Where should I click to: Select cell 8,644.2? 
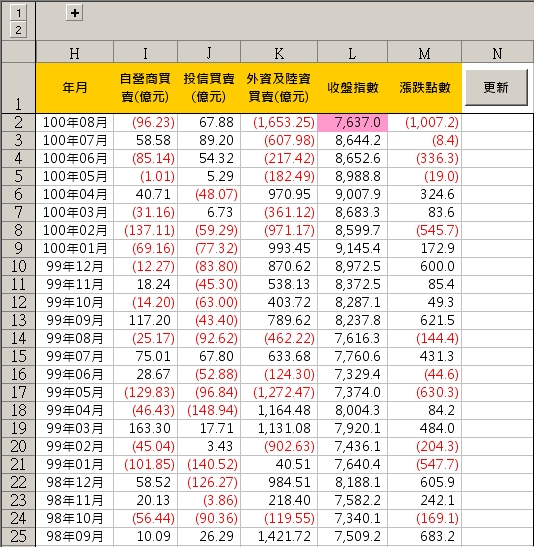coord(352,141)
